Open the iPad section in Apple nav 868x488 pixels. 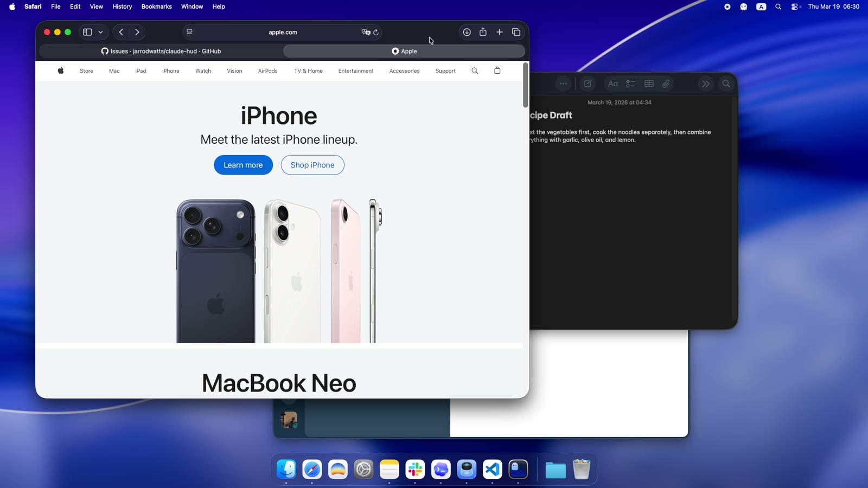(x=141, y=71)
